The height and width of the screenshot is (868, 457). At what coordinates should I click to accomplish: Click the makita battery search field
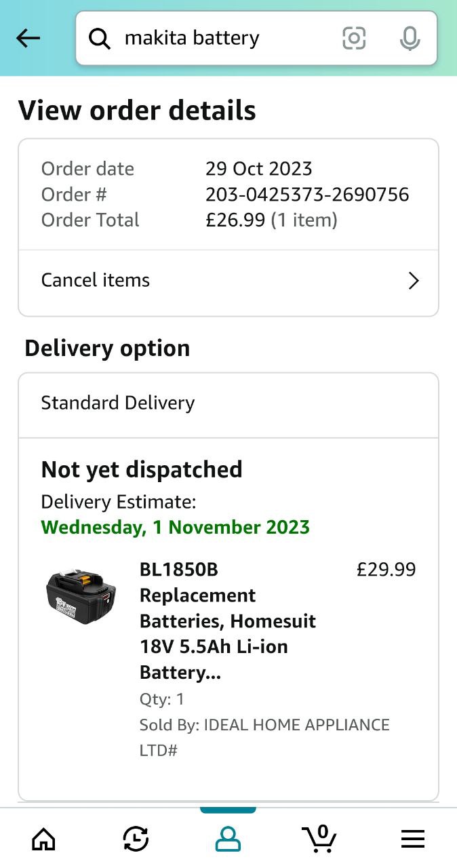(256, 39)
